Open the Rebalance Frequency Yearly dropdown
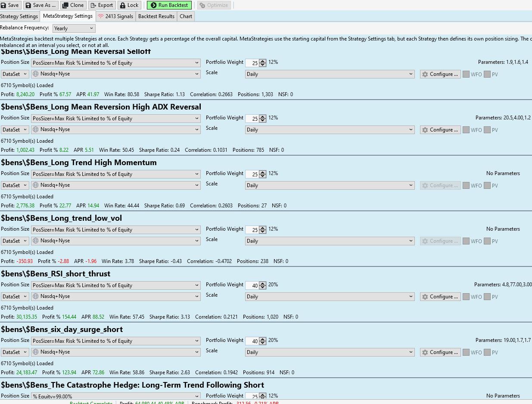This screenshot has width=532, height=404. [74, 28]
